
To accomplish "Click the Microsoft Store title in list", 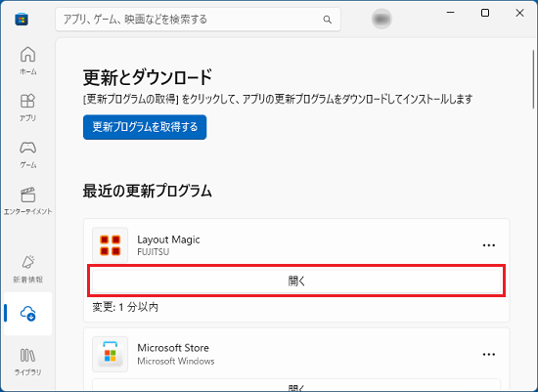I will [x=173, y=348].
